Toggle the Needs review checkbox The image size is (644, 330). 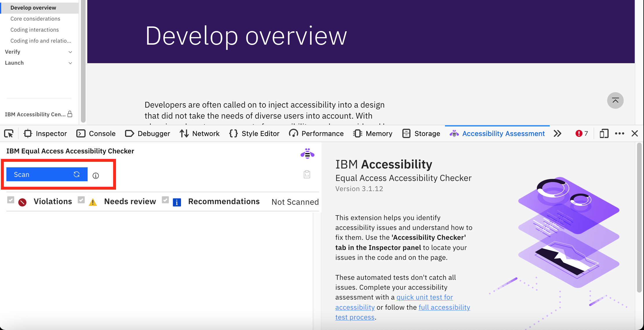pos(81,200)
